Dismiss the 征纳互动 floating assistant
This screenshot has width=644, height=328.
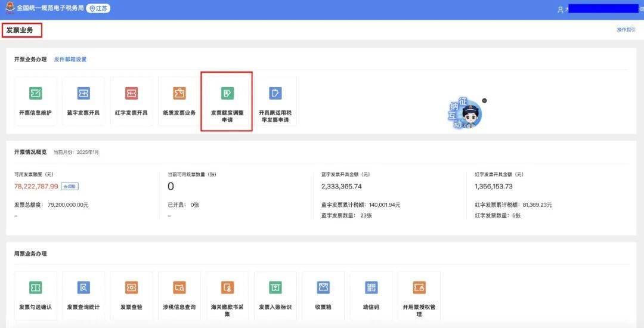point(484,101)
